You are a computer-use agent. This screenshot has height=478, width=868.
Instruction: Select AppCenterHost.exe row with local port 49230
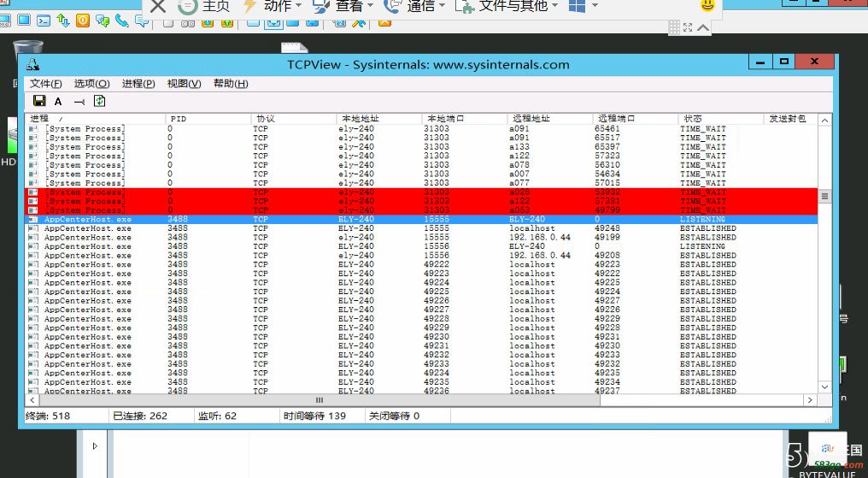tap(421, 337)
